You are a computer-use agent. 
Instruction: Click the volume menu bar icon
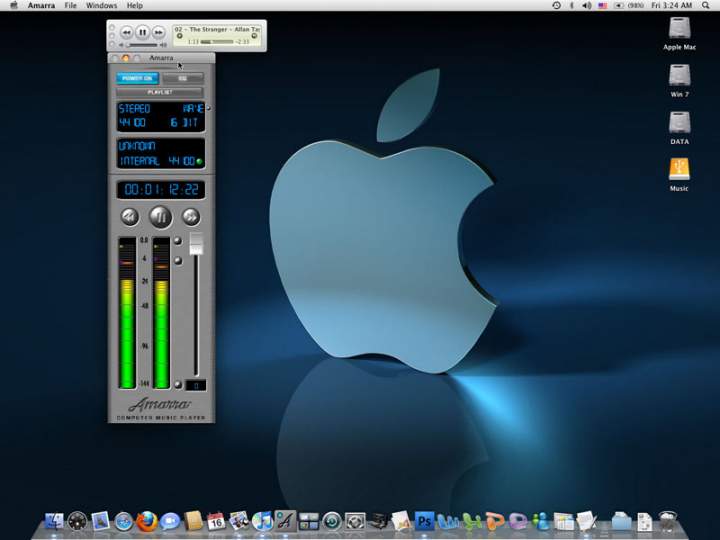coord(587,6)
